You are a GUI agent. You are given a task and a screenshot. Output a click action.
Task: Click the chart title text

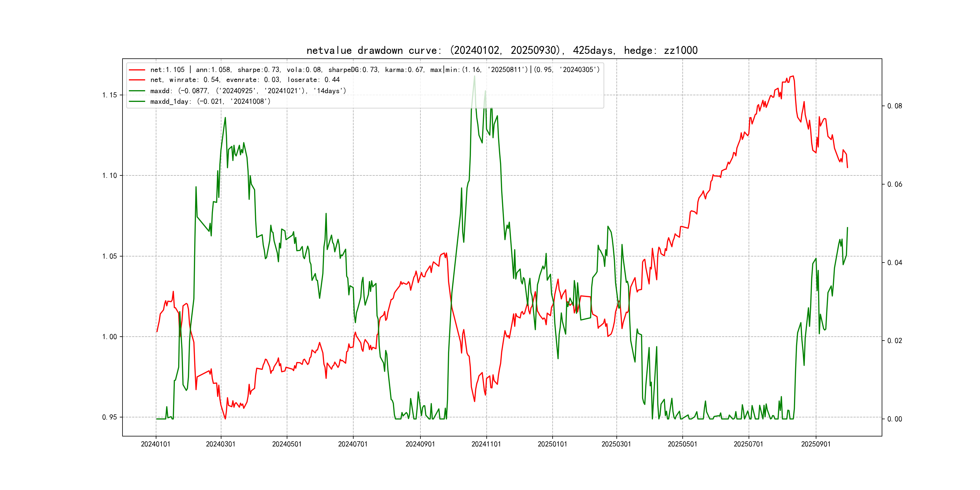502,50
